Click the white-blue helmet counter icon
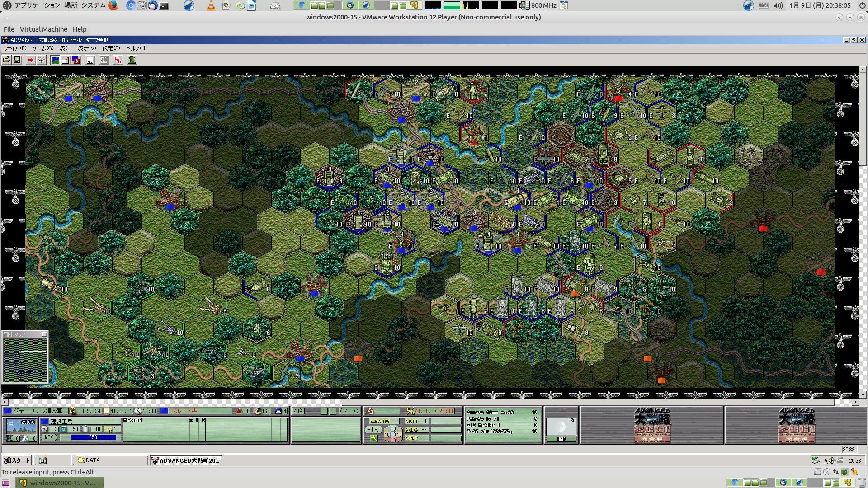This screenshot has height=488, width=868. pos(278,411)
